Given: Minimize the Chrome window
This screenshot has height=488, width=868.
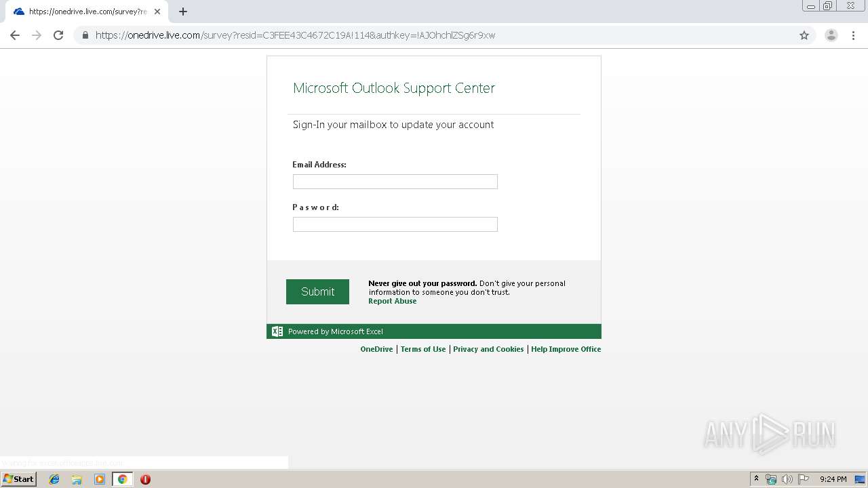Looking at the screenshot, I should [811, 6].
